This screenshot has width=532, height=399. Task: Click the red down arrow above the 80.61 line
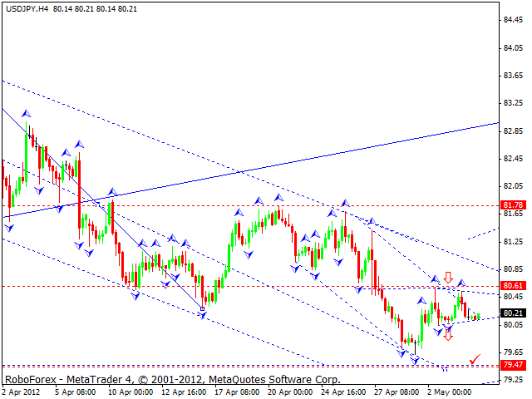pyautogui.click(x=448, y=277)
